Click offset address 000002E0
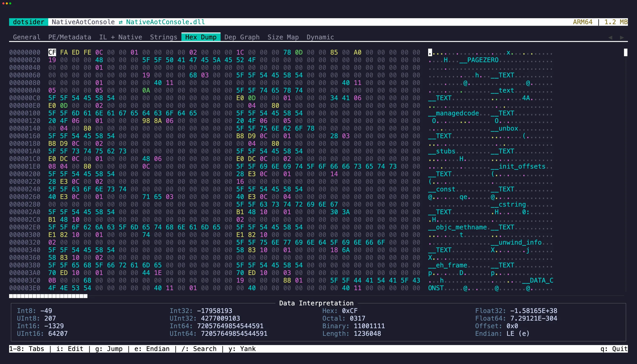 [25, 227]
